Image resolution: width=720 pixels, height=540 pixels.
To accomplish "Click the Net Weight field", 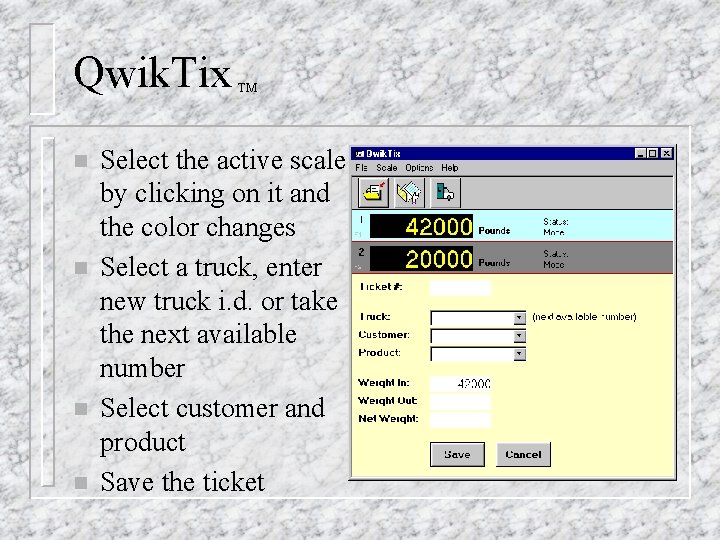I will [x=460, y=420].
